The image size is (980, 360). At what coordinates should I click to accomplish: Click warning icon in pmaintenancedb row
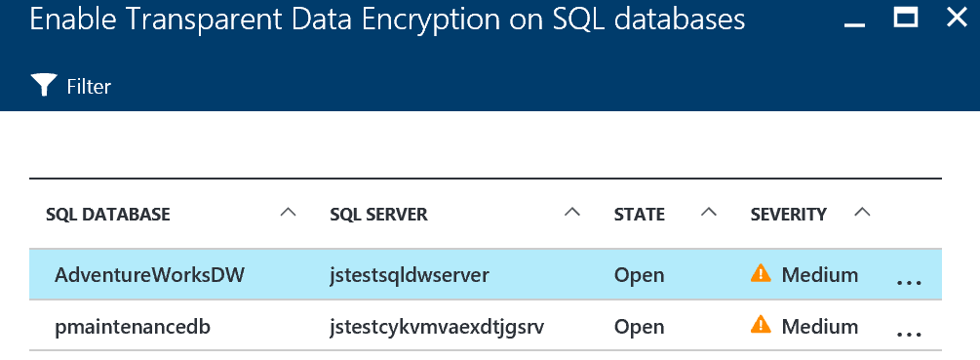[x=761, y=324]
